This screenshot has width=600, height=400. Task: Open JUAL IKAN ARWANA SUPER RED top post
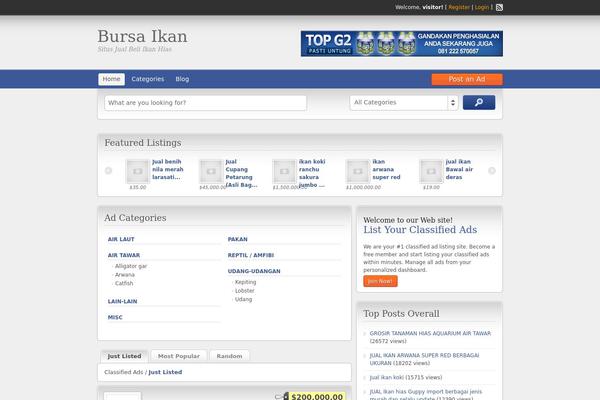pos(424,359)
